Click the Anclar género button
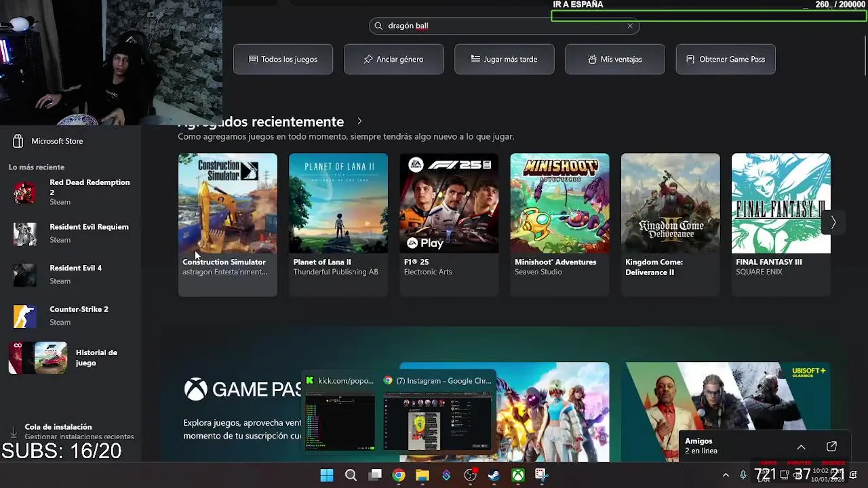868x488 pixels. pyautogui.click(x=393, y=59)
